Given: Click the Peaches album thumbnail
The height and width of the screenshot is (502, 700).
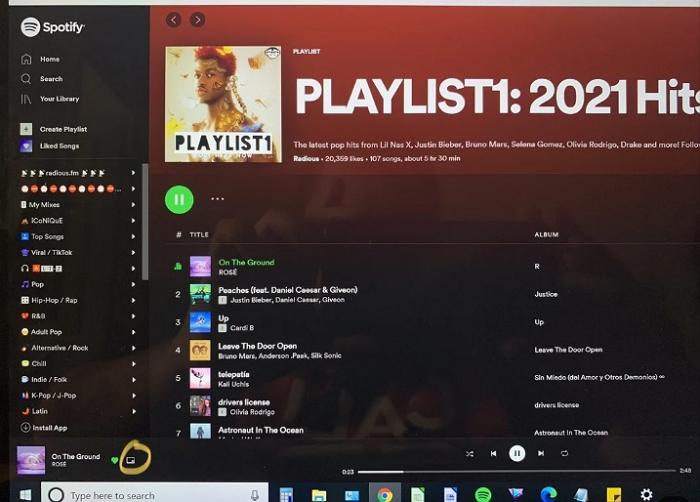Looking at the screenshot, I should coord(200,294).
